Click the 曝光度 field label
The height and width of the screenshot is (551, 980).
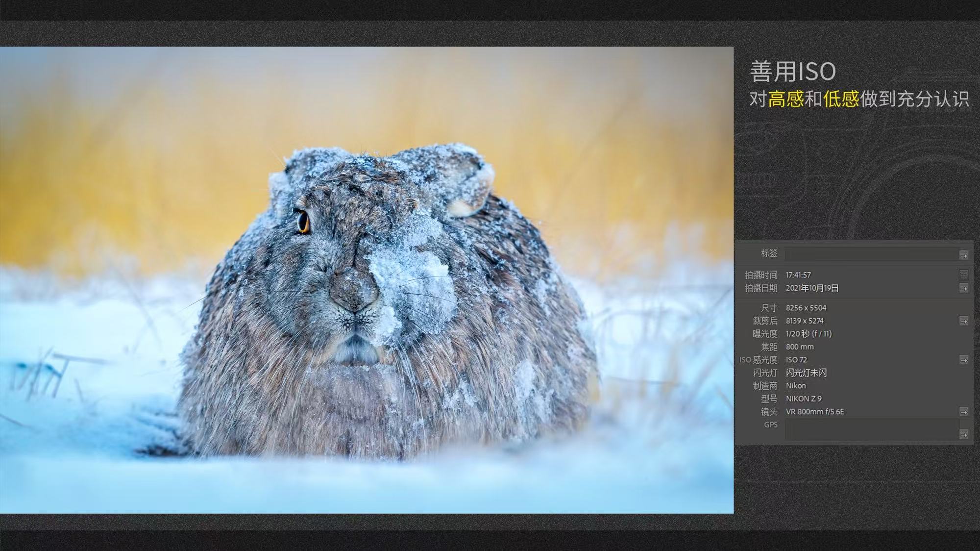pos(765,334)
